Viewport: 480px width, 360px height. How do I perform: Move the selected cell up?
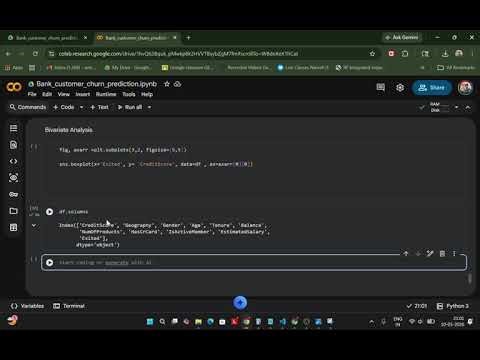(x=406, y=254)
